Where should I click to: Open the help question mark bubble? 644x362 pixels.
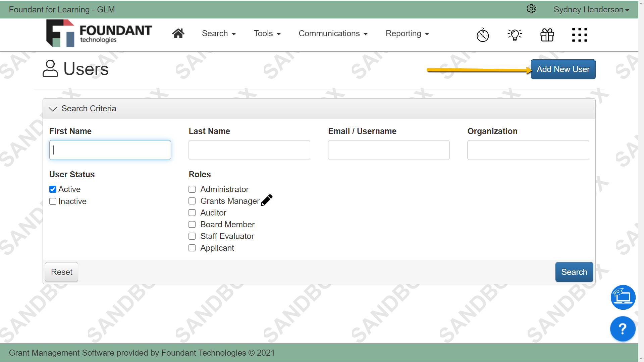(623, 328)
